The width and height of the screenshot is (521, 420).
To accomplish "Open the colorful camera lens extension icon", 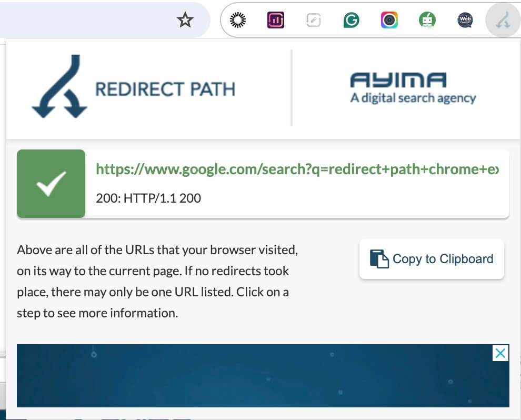I will [389, 20].
